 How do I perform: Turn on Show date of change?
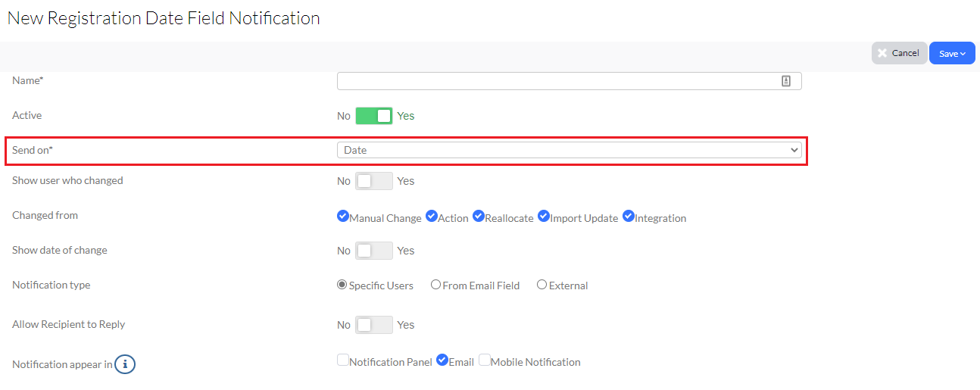point(374,251)
